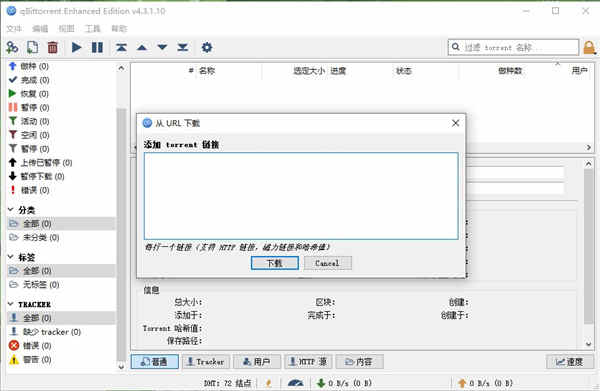Select the red X tracker error item

[30, 345]
